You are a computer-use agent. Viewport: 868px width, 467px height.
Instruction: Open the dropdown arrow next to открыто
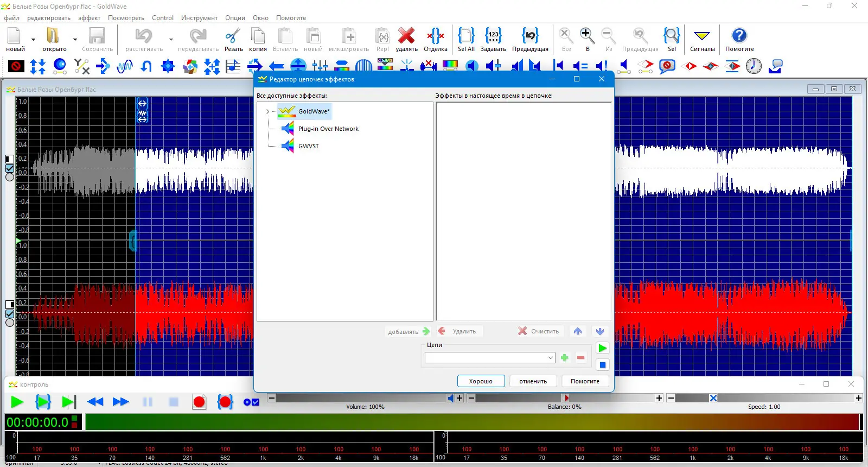click(x=75, y=39)
